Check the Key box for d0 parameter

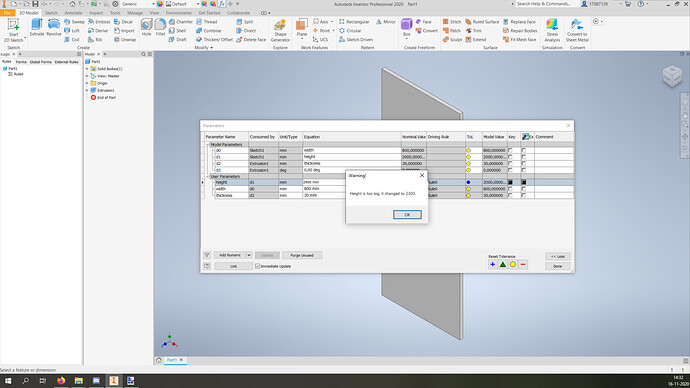pyautogui.click(x=510, y=150)
